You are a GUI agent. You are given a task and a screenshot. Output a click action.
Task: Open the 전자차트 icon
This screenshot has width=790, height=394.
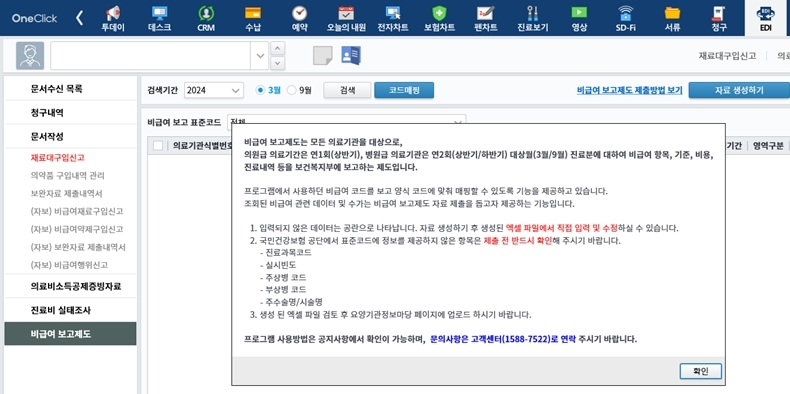(x=393, y=18)
